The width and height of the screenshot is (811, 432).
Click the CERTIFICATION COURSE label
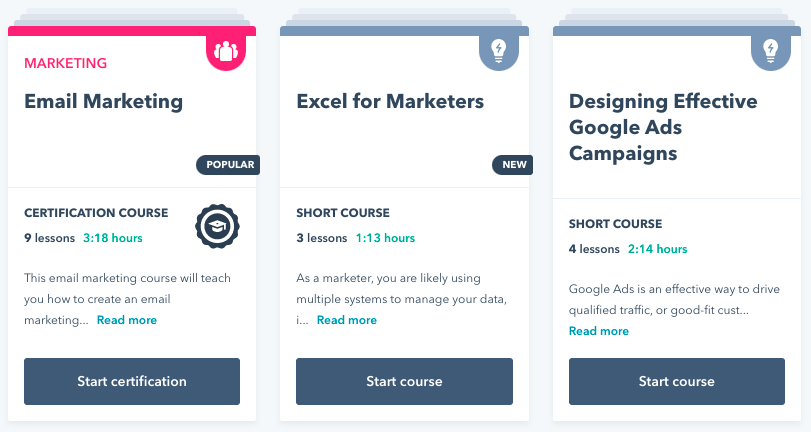coord(96,213)
